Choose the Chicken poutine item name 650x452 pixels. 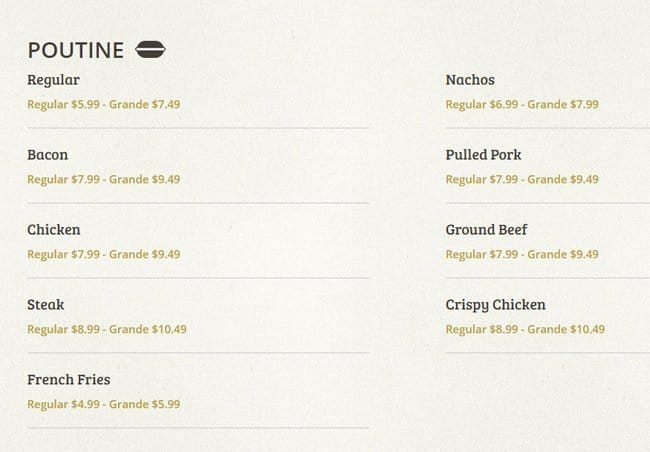point(54,230)
